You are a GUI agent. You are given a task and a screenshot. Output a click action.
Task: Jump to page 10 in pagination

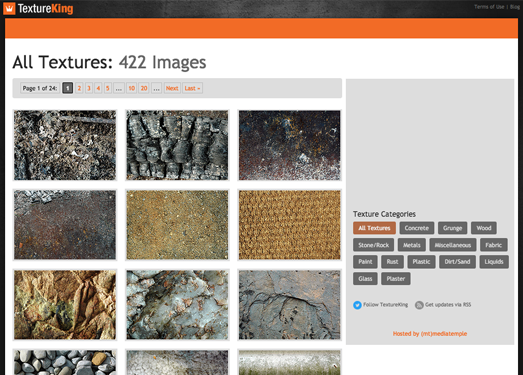(x=131, y=88)
